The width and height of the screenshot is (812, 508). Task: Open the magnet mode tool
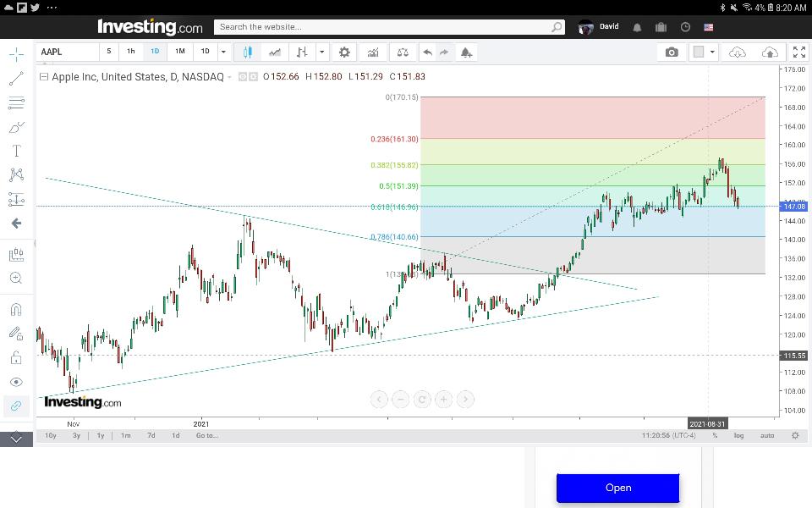pyautogui.click(x=16, y=310)
